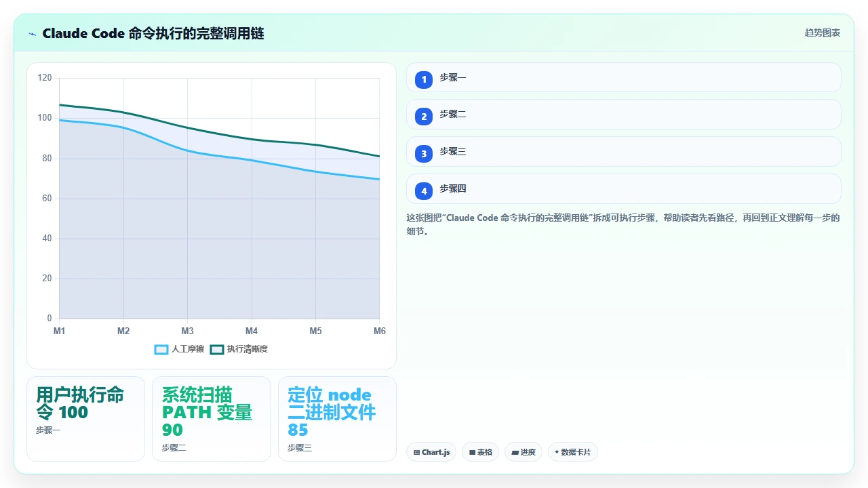Click the 表格 tag chip
Viewport: 868px width, 488px height.
click(480, 452)
